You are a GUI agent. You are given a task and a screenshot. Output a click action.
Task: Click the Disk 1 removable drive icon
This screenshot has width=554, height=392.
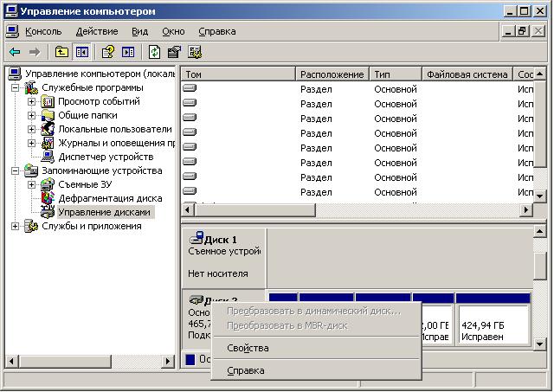coord(196,238)
